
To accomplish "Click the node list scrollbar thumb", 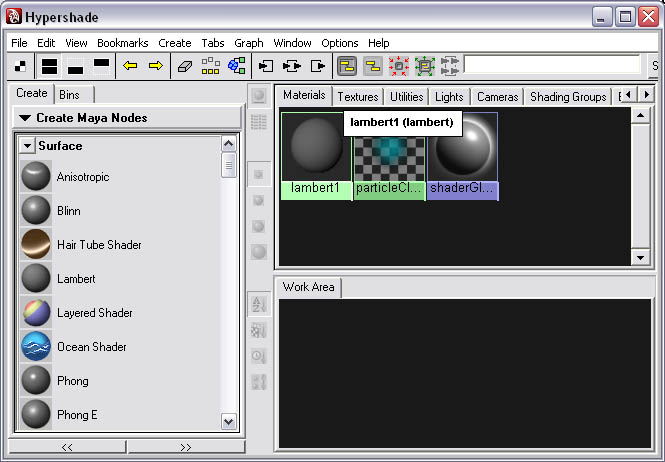I will [229, 165].
